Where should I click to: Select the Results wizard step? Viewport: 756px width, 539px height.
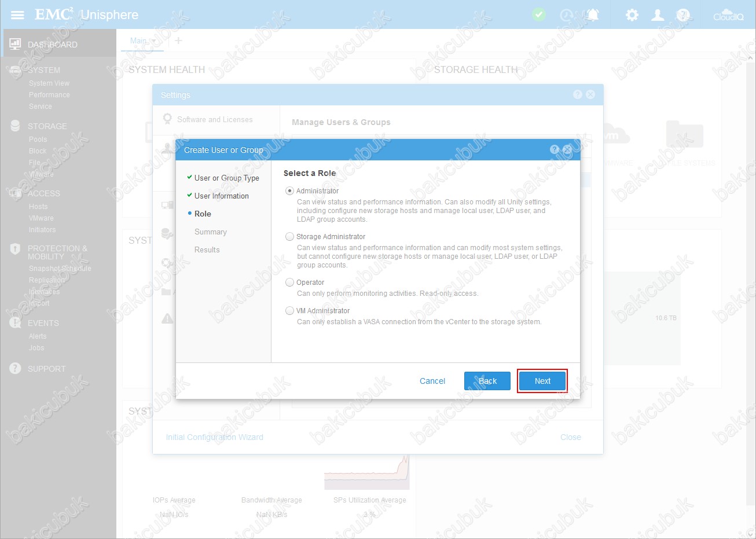(x=207, y=250)
